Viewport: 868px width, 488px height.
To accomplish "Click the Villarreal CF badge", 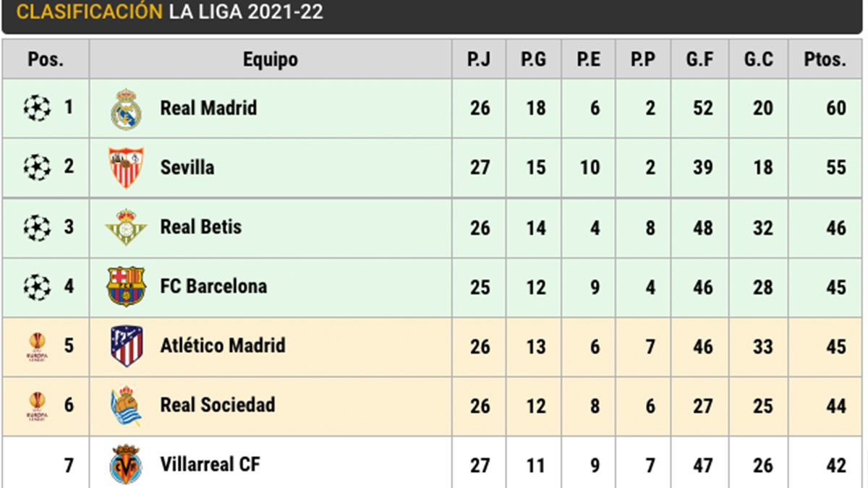I will point(126,464).
